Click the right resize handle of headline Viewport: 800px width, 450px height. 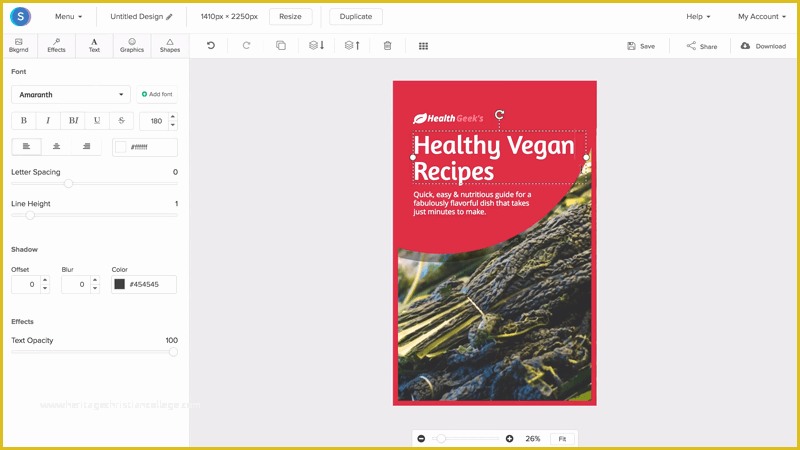586,157
